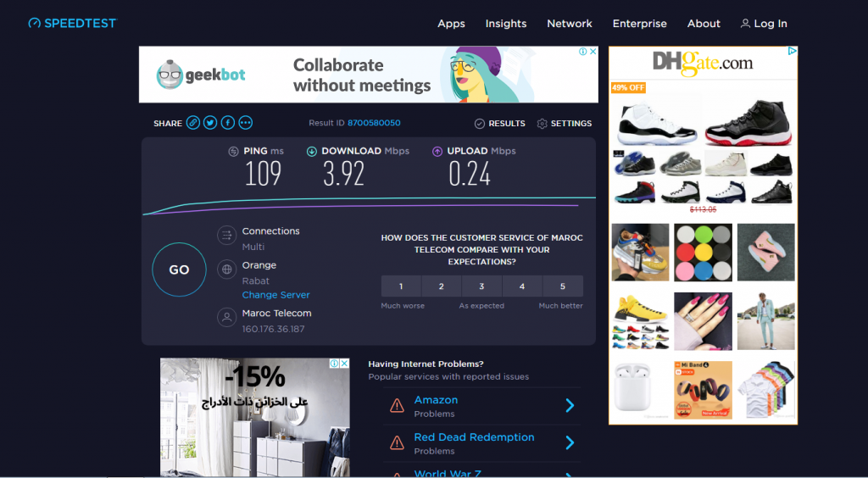Close the geekbot banner ad

click(593, 52)
